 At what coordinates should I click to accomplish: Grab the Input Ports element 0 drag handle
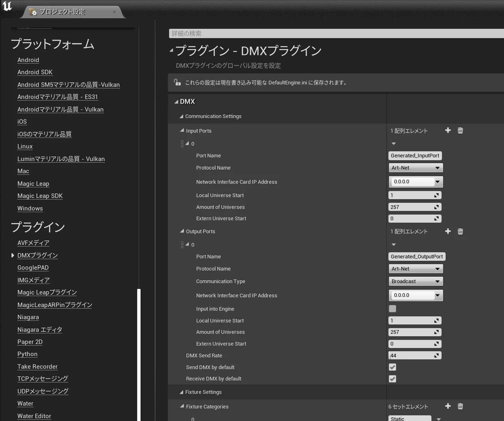coord(182,144)
